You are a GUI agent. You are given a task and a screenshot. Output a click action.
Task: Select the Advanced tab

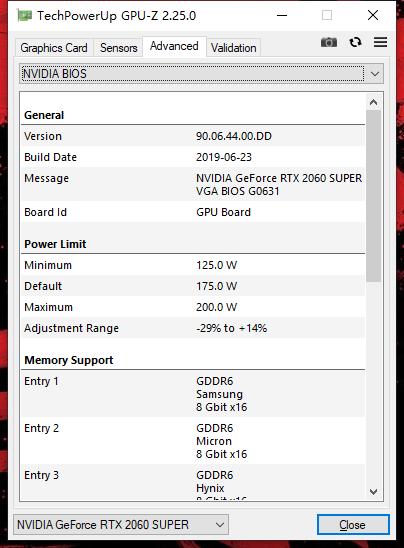tap(174, 46)
